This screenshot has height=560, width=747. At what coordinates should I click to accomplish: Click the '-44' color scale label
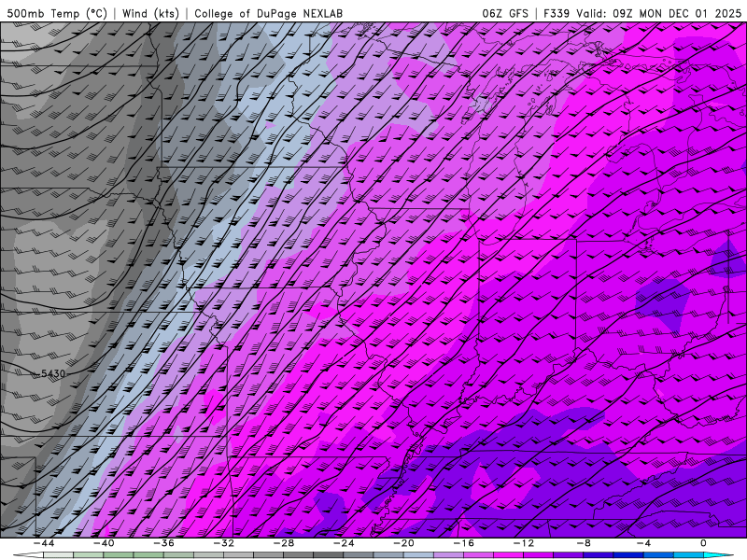(x=43, y=543)
